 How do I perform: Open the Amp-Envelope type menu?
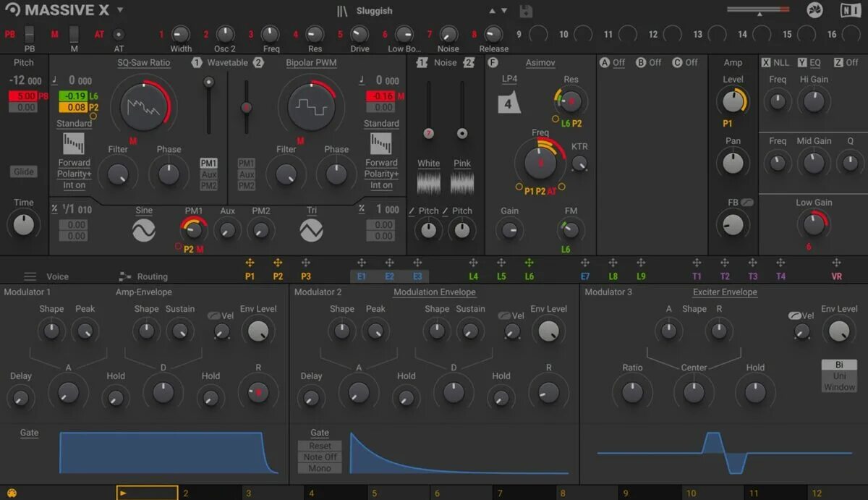tap(144, 292)
